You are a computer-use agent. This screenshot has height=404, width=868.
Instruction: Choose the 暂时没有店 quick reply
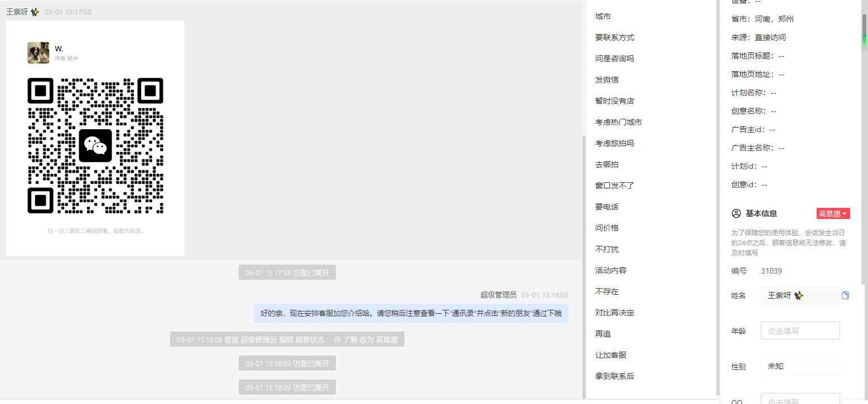coord(615,101)
